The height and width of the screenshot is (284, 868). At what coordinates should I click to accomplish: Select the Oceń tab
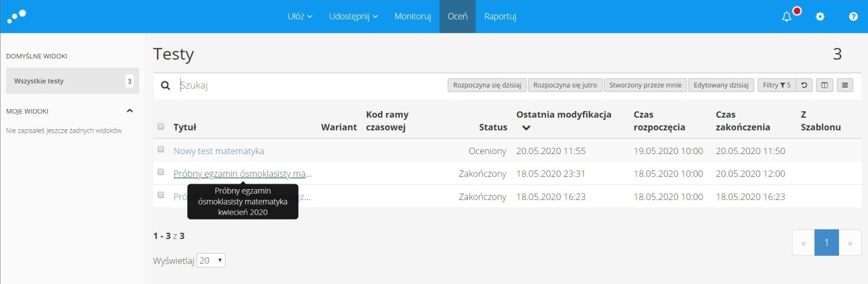click(x=457, y=16)
